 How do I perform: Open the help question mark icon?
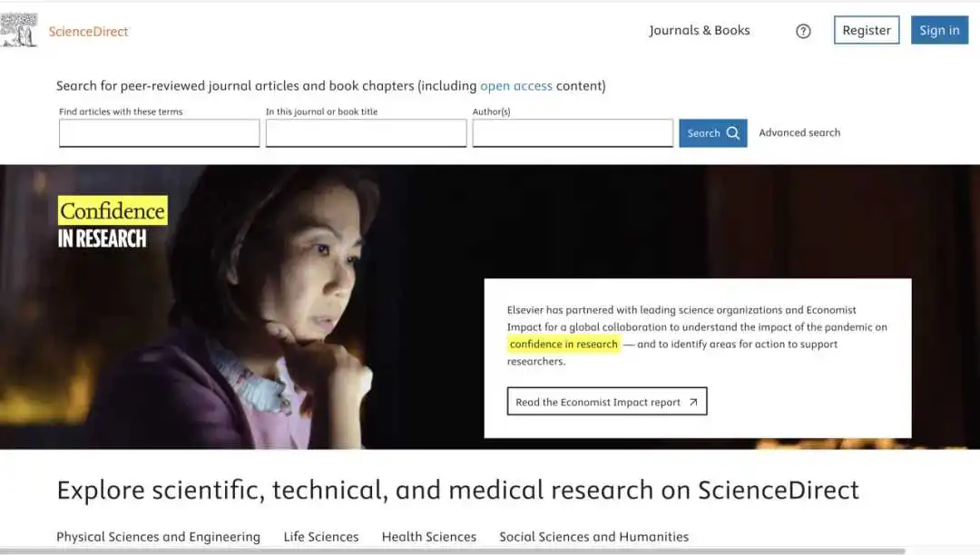(x=803, y=31)
